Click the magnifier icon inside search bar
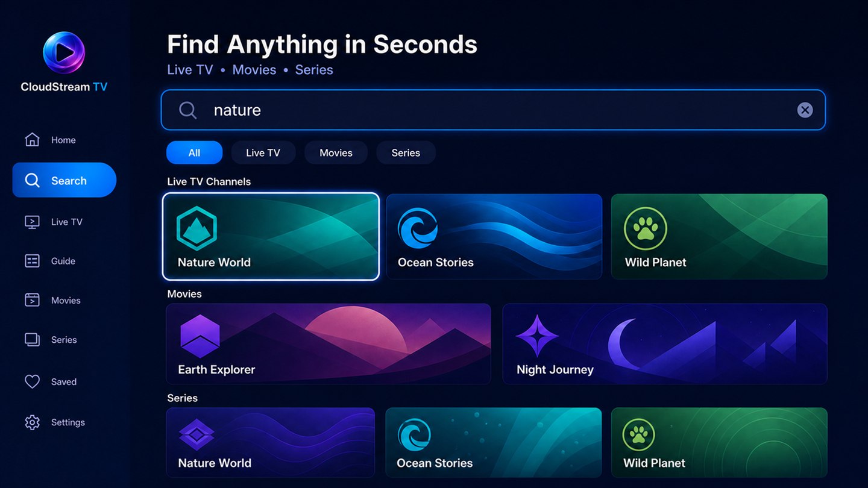The height and width of the screenshot is (488, 868). pos(187,110)
